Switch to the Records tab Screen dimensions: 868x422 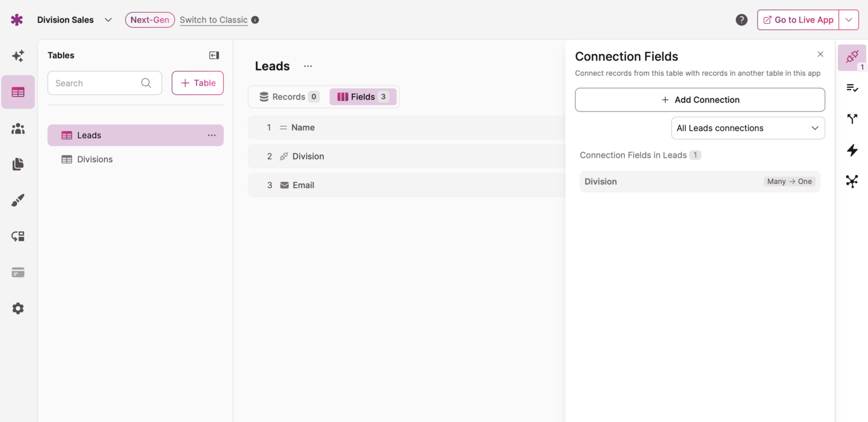point(289,97)
